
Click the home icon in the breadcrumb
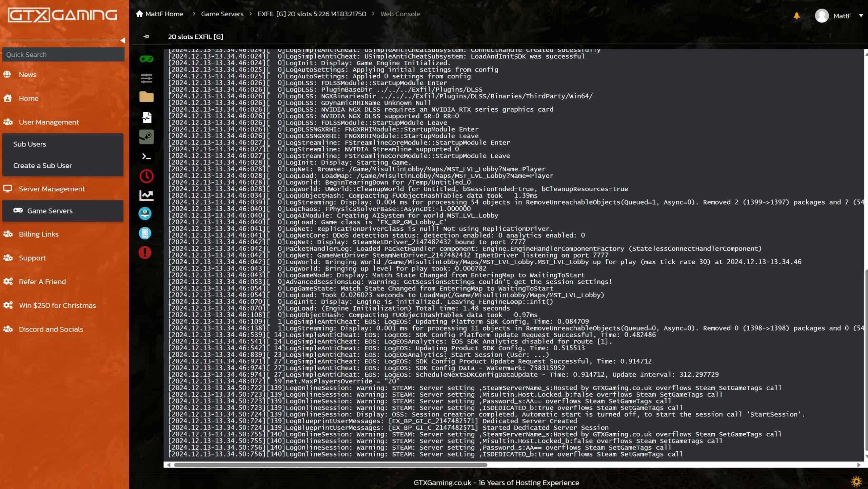coord(139,14)
